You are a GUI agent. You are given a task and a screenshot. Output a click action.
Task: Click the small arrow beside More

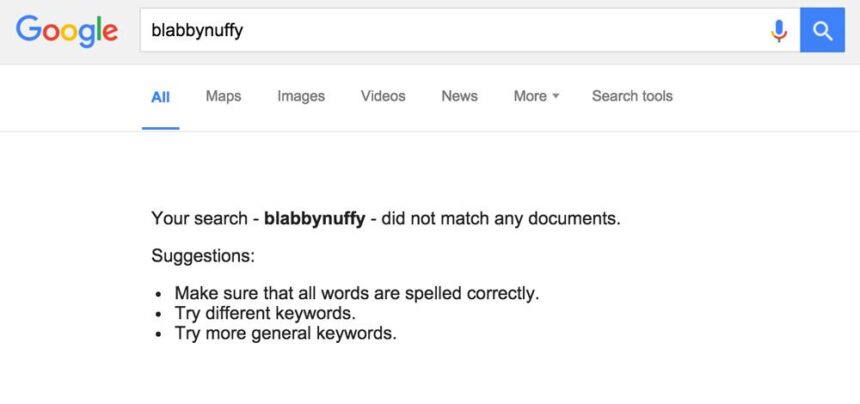tap(556, 96)
